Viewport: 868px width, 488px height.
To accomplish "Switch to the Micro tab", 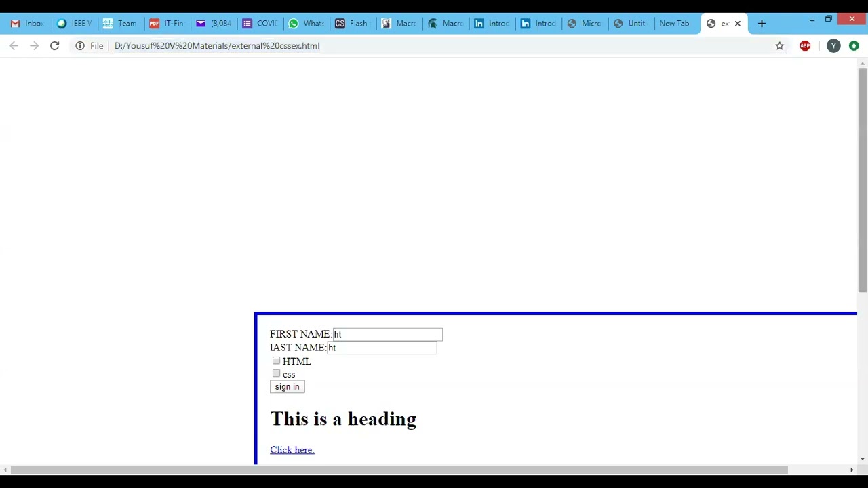I will 584,23.
